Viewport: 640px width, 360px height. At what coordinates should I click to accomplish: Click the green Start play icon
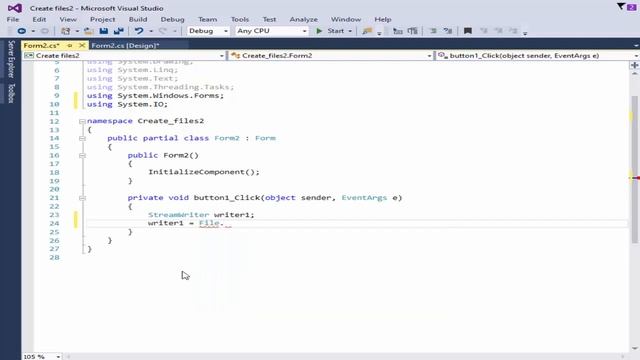click(319, 31)
